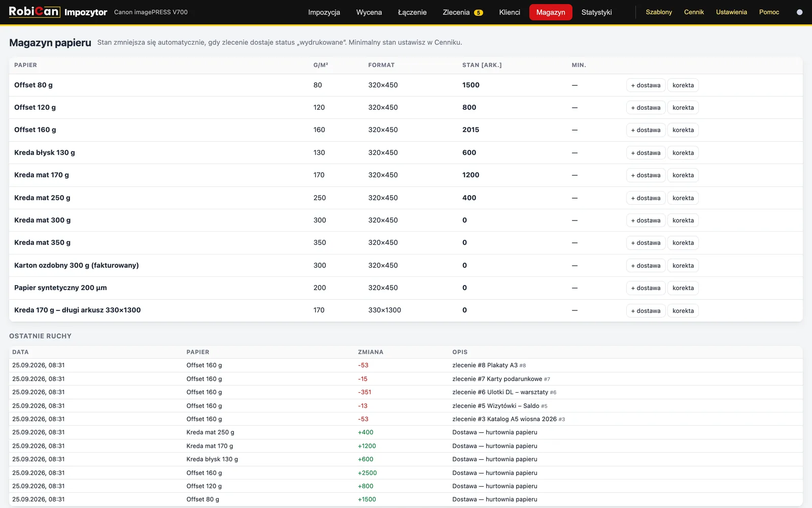812x508 pixels.
Task: Click the Kreda mat 170 g paper name
Action: tap(42, 175)
